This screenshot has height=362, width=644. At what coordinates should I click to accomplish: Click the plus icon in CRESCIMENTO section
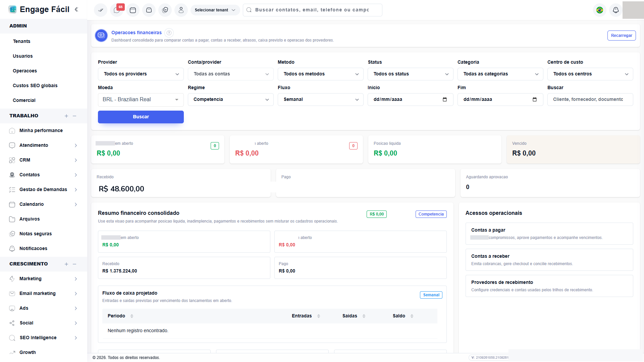(x=66, y=264)
